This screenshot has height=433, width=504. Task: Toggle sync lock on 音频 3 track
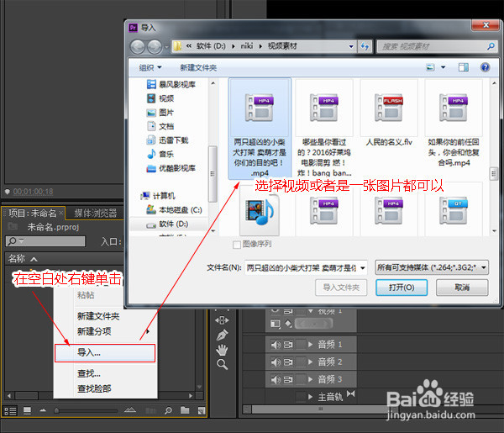[288, 379]
